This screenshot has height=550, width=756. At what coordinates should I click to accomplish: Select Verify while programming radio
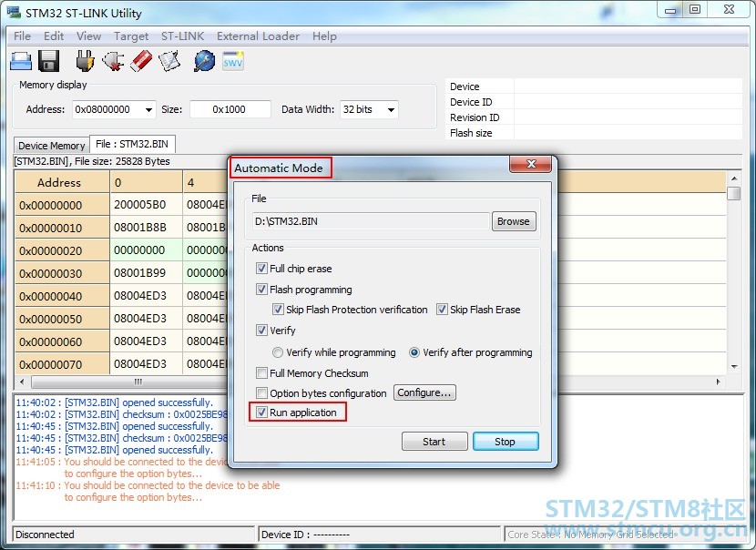[x=278, y=352]
